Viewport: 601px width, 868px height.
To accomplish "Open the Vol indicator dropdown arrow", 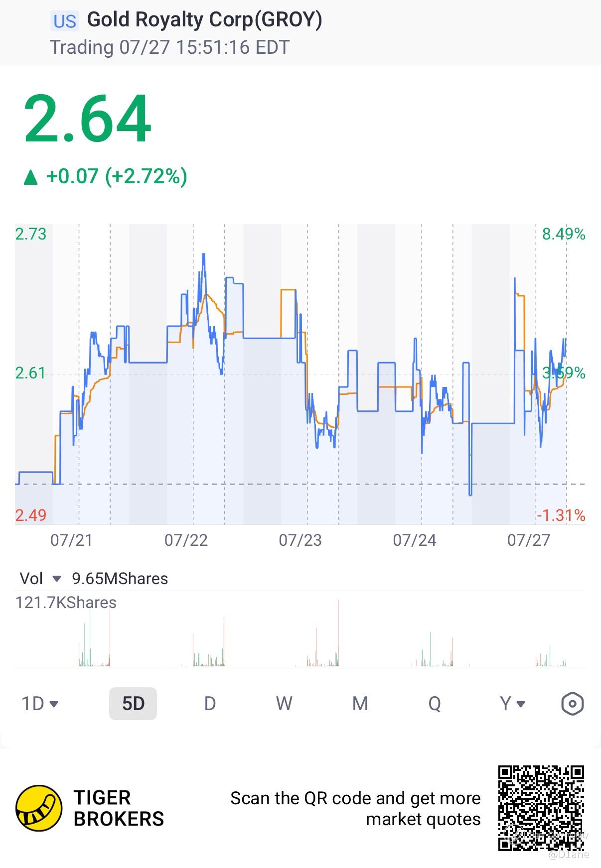I will [x=57, y=579].
